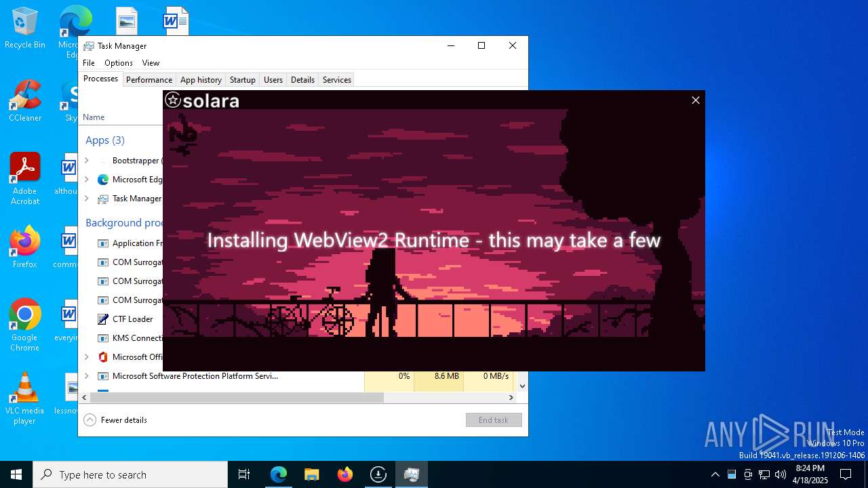Select the Application Frame Host process icon
This screenshot has height=488, width=868.
[103, 243]
